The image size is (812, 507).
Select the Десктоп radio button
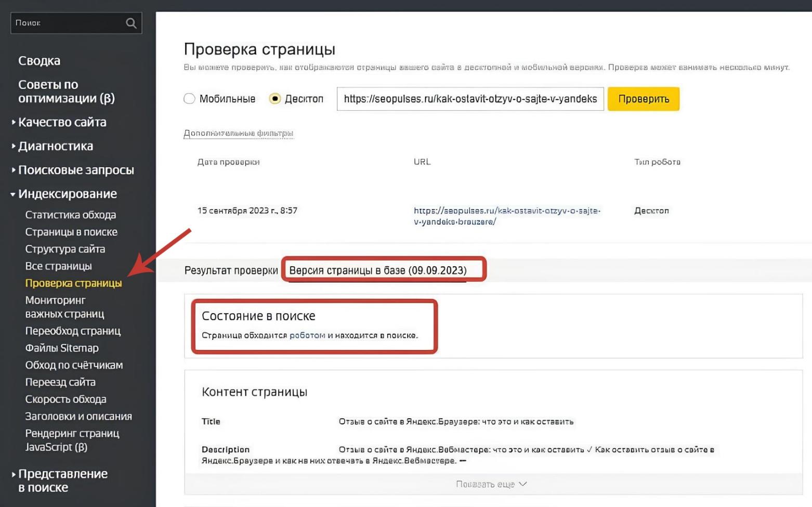pyautogui.click(x=275, y=99)
